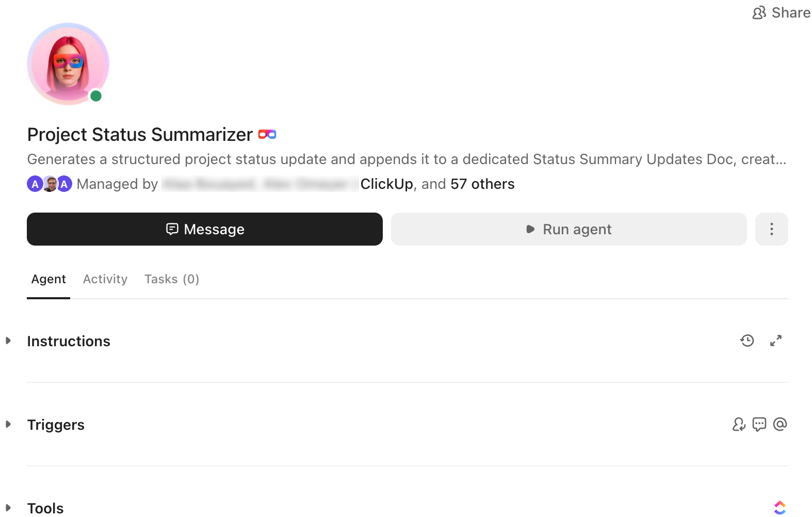The height and width of the screenshot is (517, 812).
Task: Click the Message button
Action: (x=204, y=229)
